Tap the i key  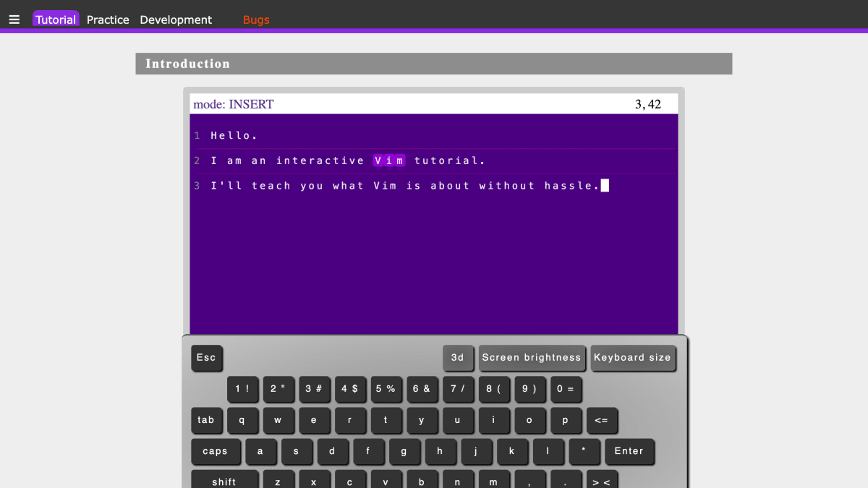point(494,420)
